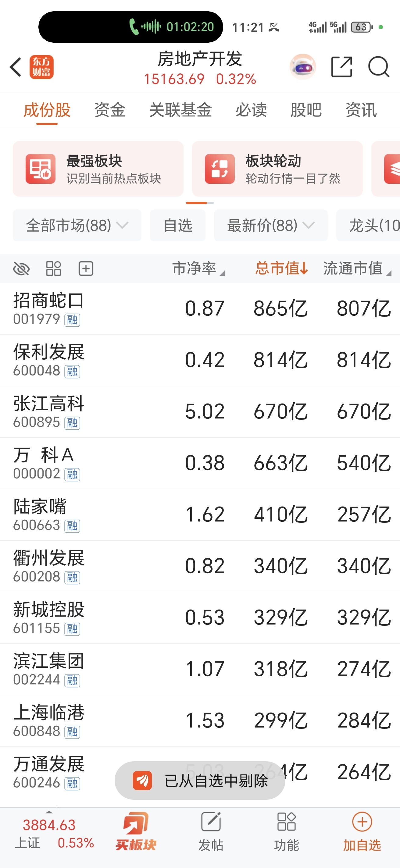Sort by 流通市值 column header
Image resolution: width=400 pixels, height=868 pixels.
pyautogui.click(x=357, y=269)
